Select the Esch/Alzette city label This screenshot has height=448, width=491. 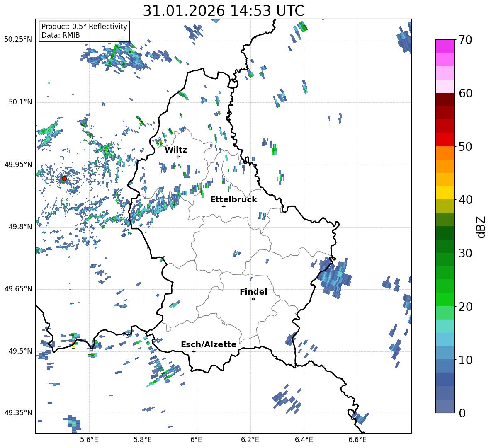click(209, 344)
